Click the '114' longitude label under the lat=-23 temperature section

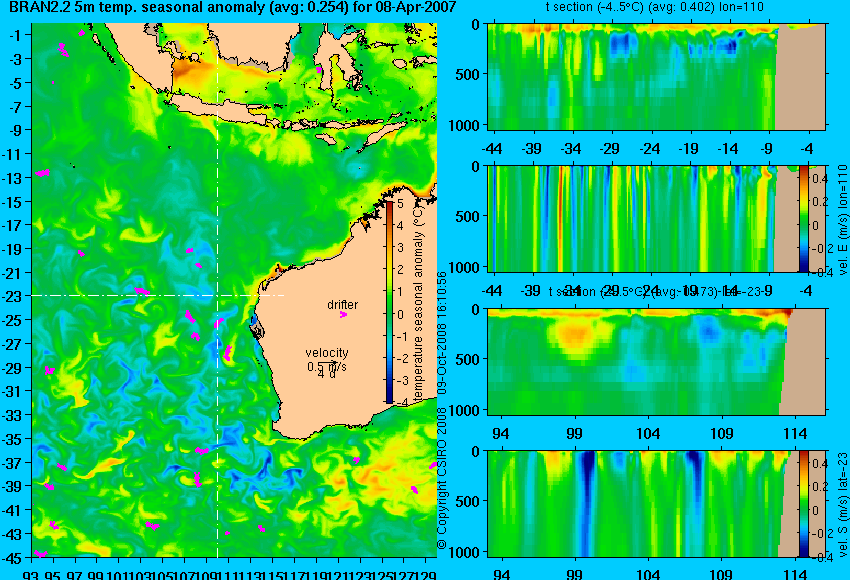point(795,434)
